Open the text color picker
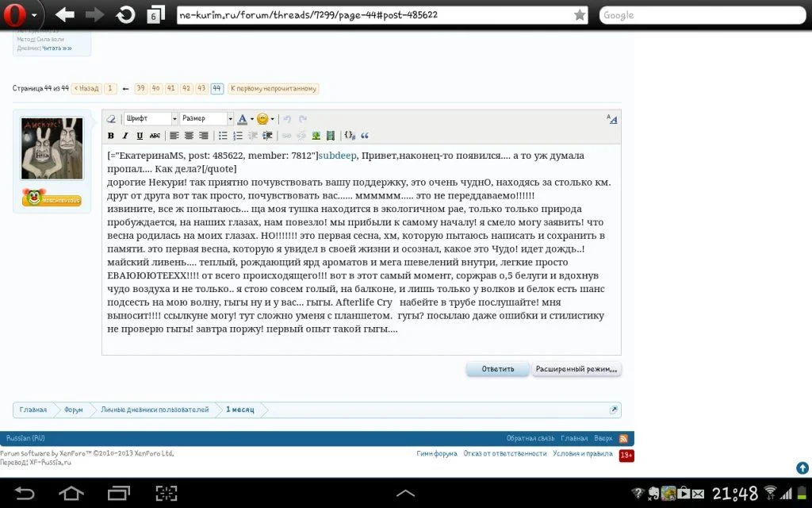The width and height of the screenshot is (812, 508). point(245,119)
